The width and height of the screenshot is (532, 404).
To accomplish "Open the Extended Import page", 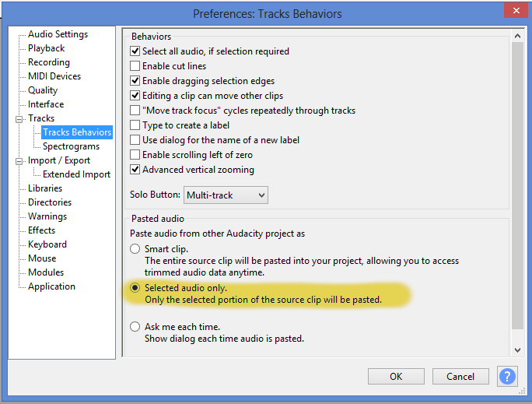I will [x=76, y=174].
